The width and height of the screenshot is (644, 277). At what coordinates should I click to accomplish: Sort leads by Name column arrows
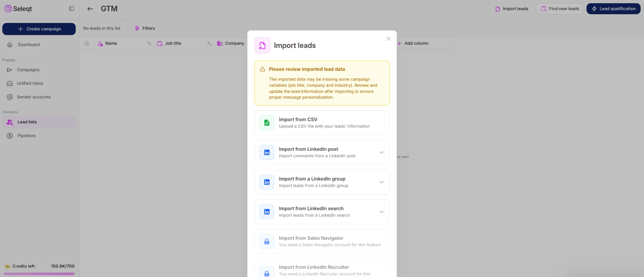click(x=149, y=43)
